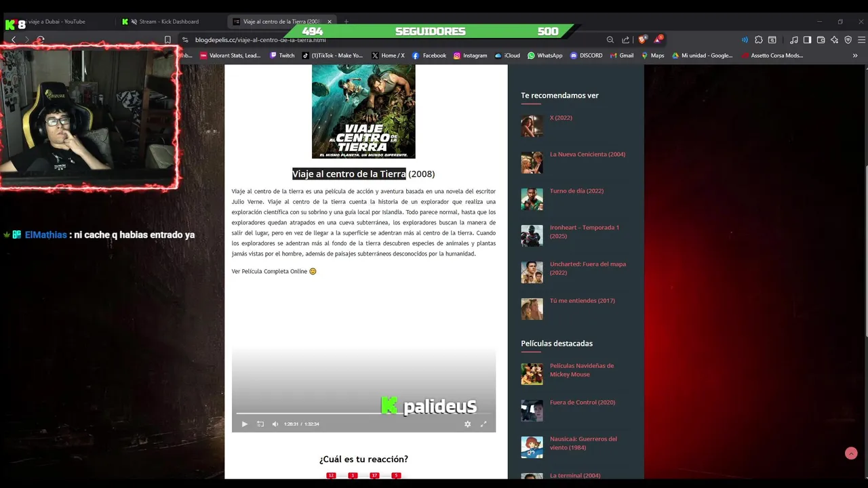Open the Maps bookmark
This screenshot has height=488, width=868.
(x=653, y=56)
